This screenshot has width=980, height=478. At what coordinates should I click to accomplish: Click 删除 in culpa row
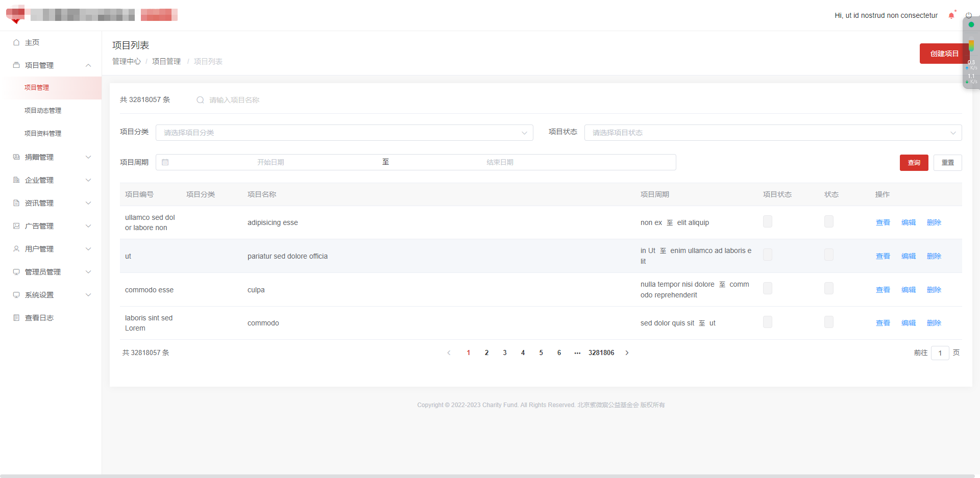[934, 290]
